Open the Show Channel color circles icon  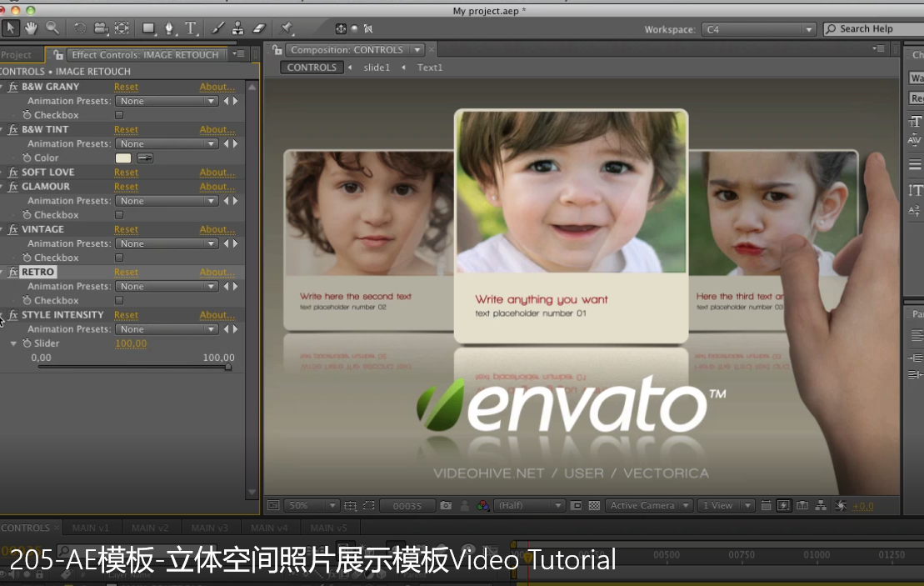(x=483, y=506)
